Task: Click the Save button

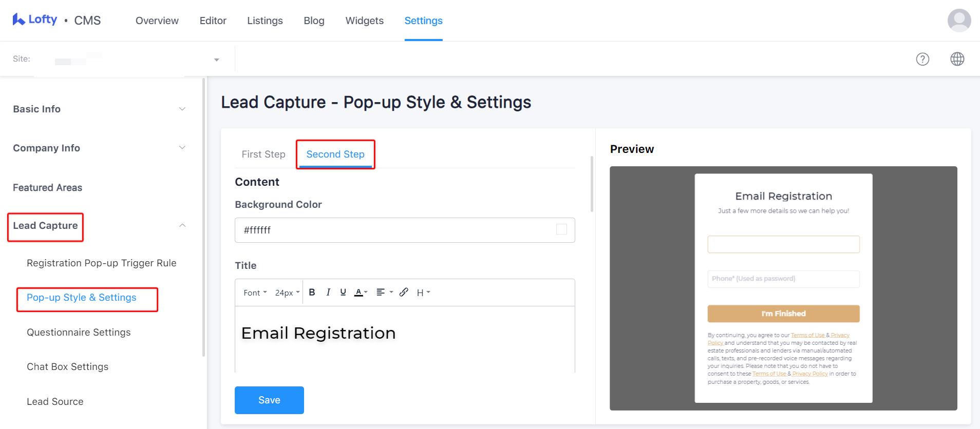Action: pos(269,400)
